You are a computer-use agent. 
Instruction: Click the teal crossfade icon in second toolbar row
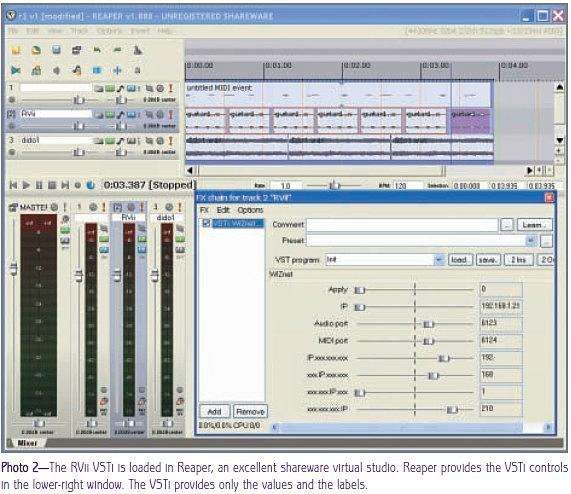[x=16, y=70]
